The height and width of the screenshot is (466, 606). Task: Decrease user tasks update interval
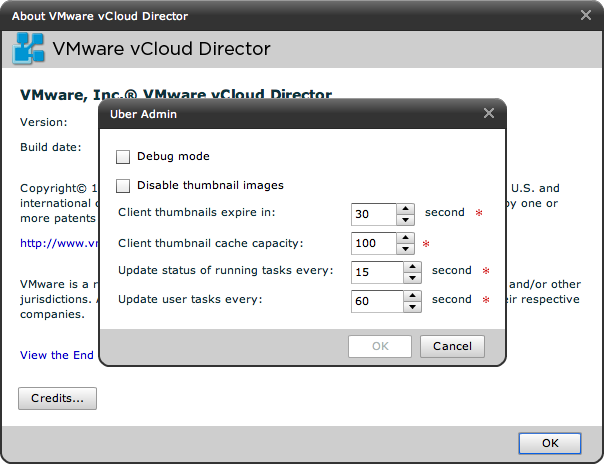point(412,307)
